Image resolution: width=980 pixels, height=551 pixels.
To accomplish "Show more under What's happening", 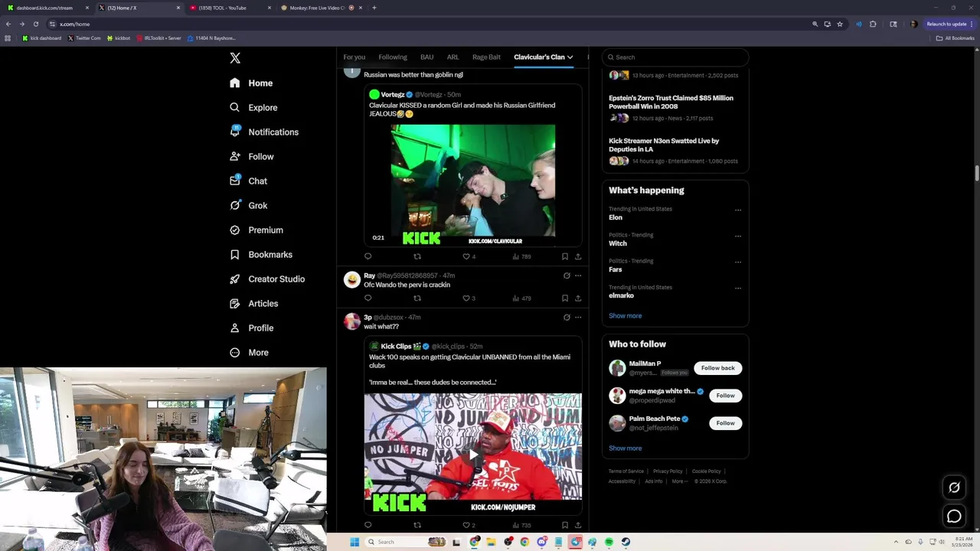I will pyautogui.click(x=626, y=315).
